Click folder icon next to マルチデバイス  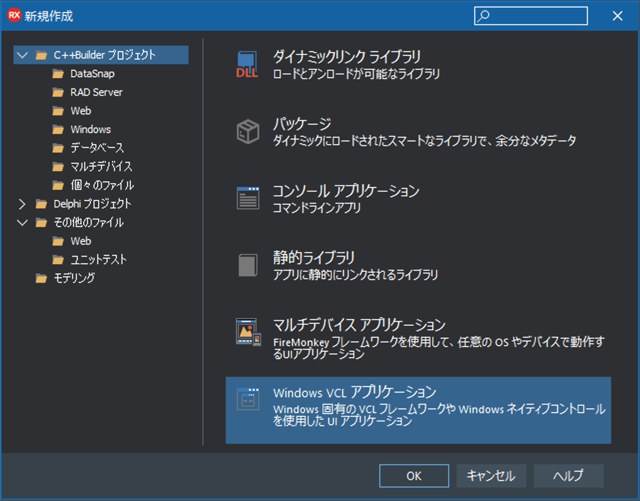coord(58,167)
